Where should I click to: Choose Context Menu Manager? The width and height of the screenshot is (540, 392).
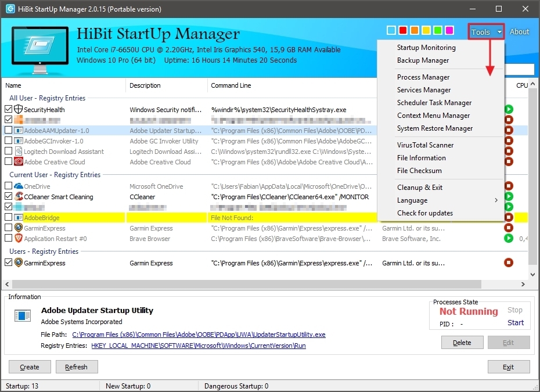[x=441, y=116]
